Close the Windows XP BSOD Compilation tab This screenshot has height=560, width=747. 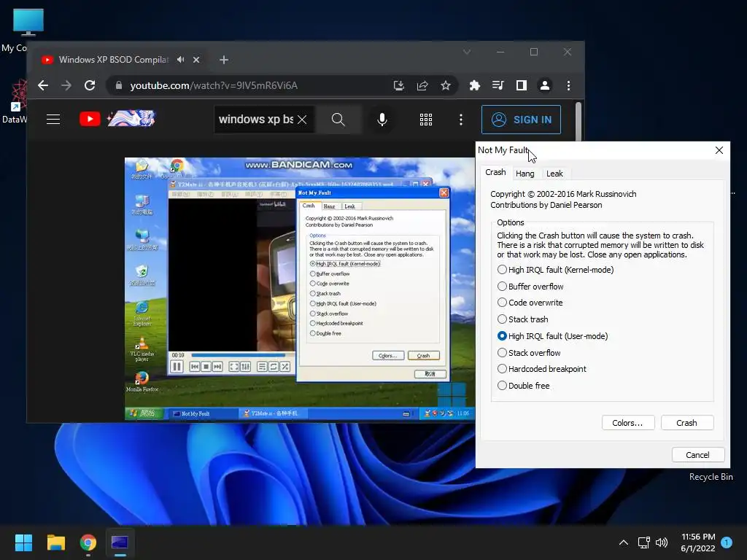tap(196, 60)
